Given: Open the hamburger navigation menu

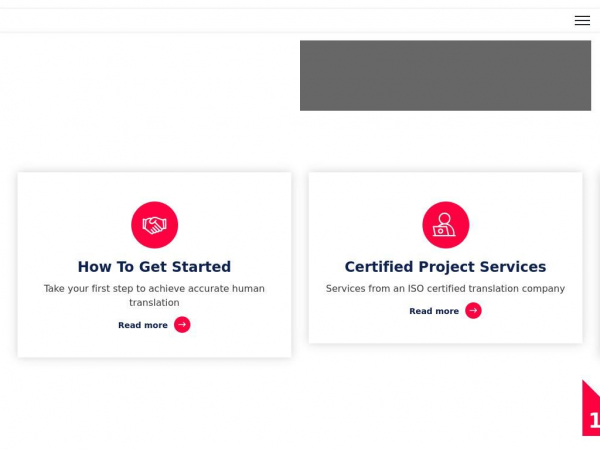Looking at the screenshot, I should [582, 20].
